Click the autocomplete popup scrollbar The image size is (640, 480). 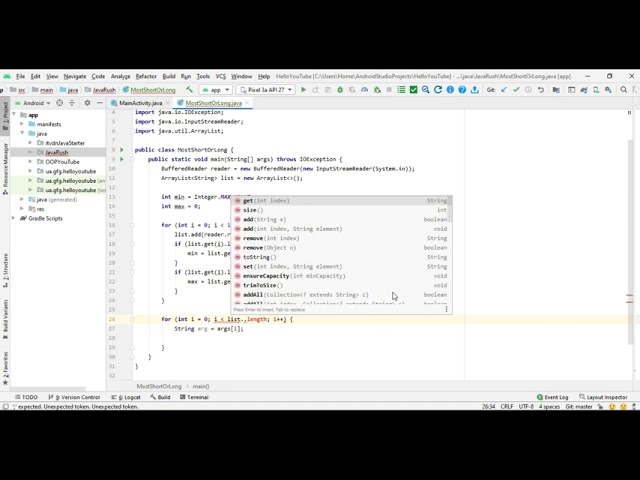click(450, 210)
